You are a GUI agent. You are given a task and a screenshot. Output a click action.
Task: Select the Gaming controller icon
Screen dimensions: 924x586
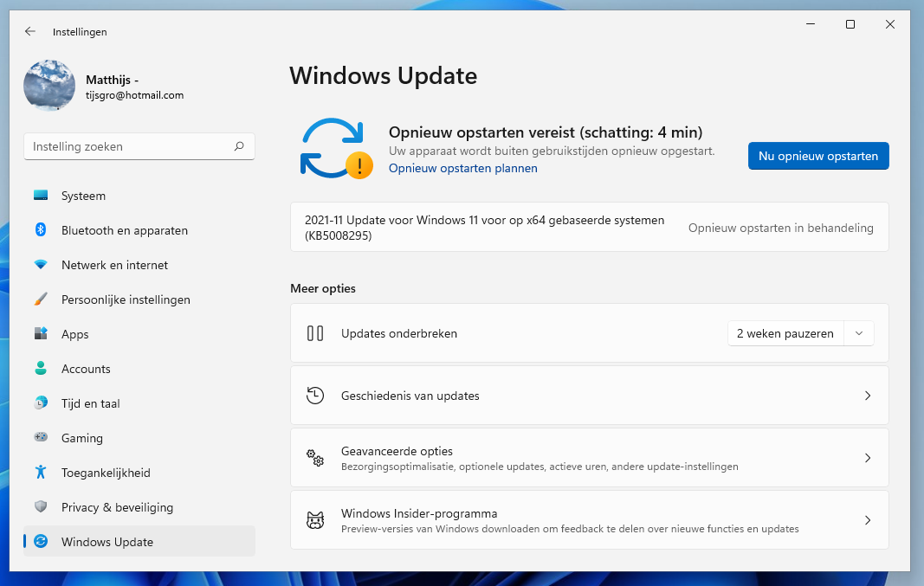pos(41,438)
